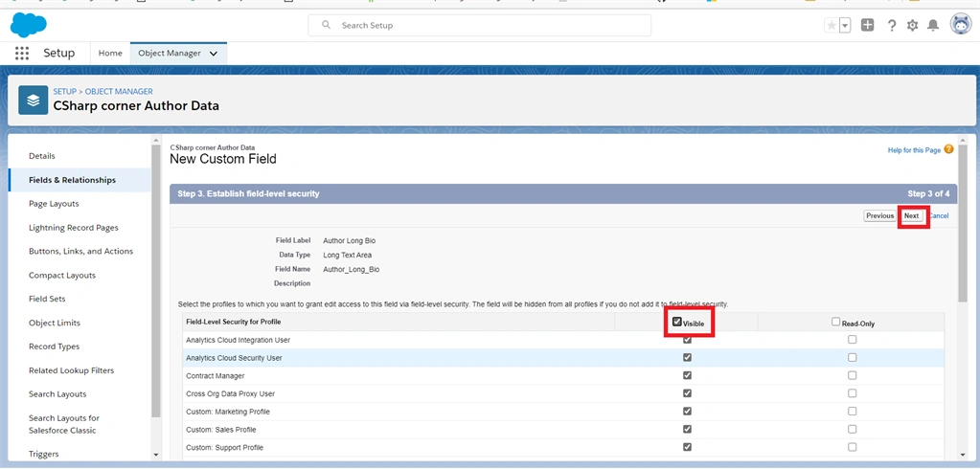Viewport: 980px width, 469px height.
Task: Click the 'Long Text Area' data type value
Action: point(348,255)
